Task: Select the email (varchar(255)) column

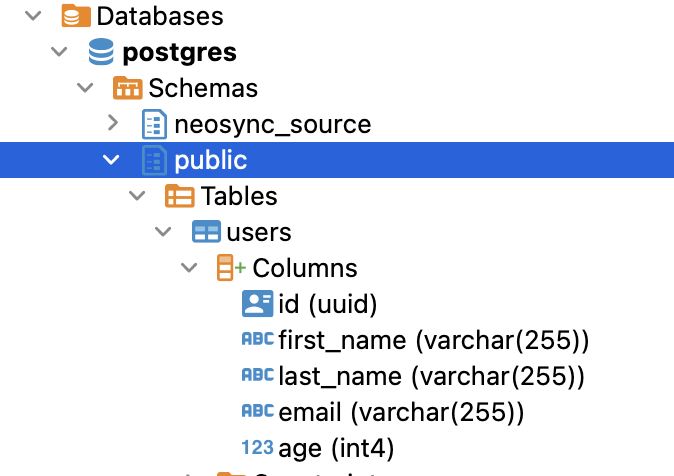Action: click(x=401, y=412)
